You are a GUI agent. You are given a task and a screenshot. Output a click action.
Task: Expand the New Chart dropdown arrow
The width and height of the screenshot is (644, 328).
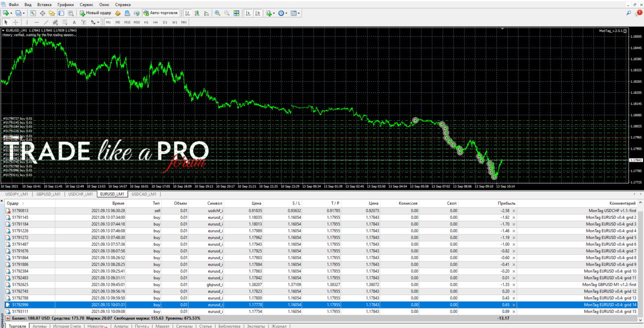11,13
